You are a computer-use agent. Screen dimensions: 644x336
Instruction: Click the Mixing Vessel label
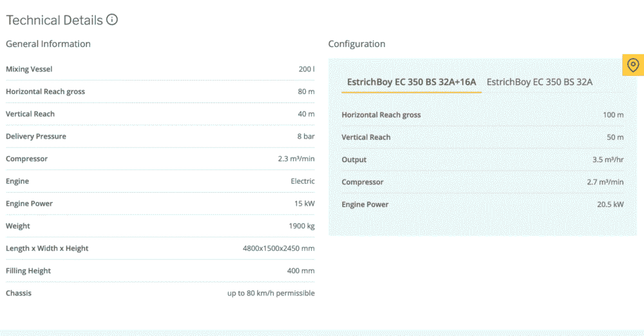tap(29, 69)
